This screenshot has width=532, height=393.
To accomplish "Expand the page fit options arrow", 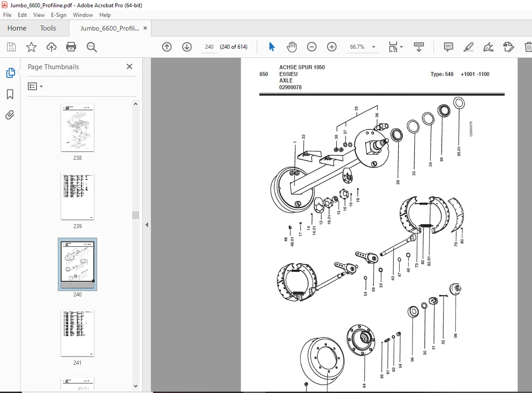I will click(x=401, y=47).
